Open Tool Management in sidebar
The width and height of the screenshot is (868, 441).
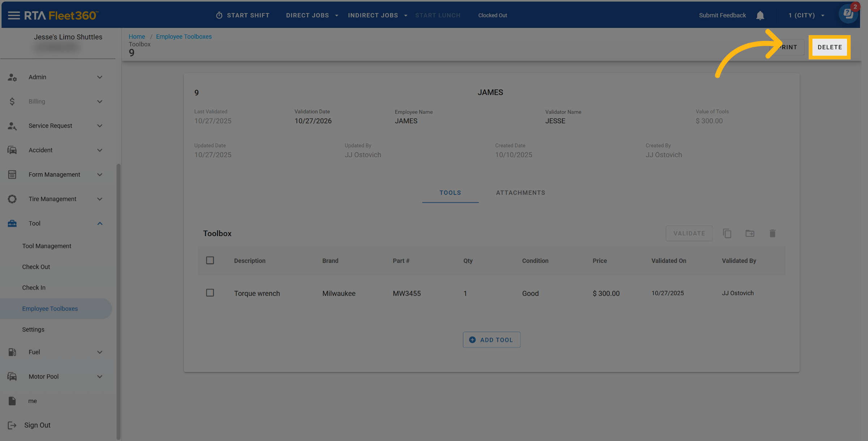[47, 246]
